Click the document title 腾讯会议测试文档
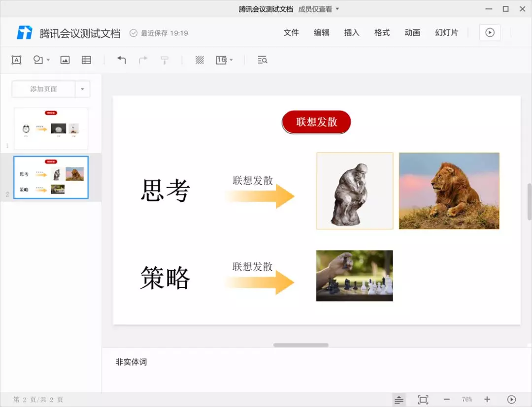 click(80, 33)
